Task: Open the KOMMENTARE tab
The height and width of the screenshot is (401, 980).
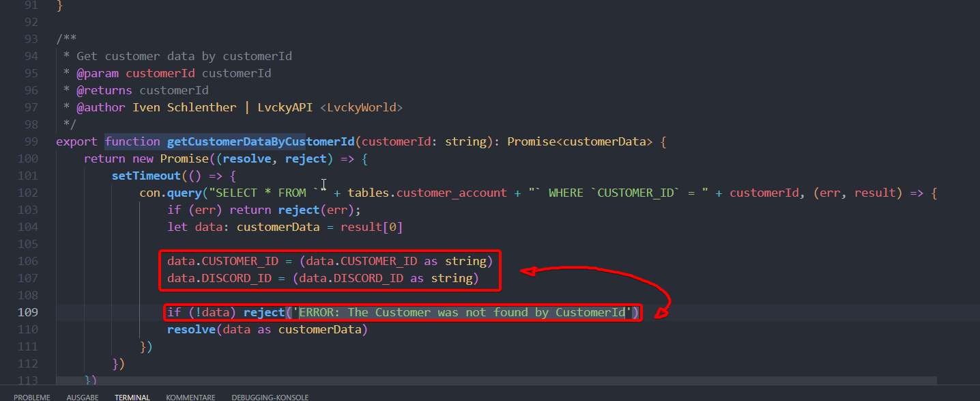Action: [190, 397]
